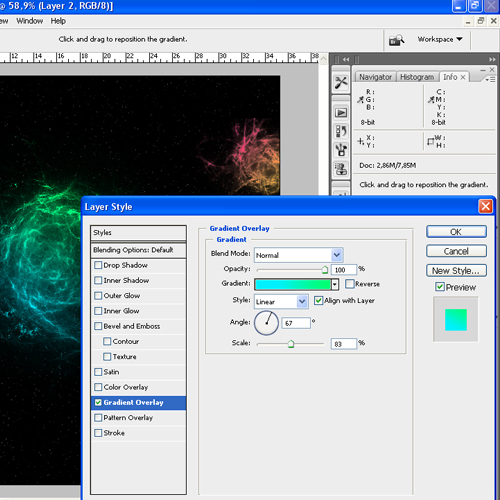Click the Cancel button
Viewport: 500px width, 500px height.
456,251
